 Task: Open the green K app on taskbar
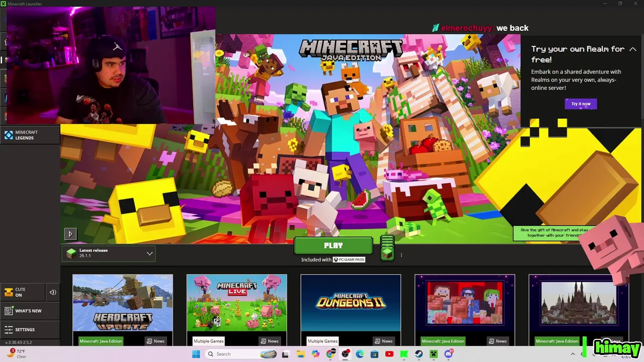click(404, 354)
